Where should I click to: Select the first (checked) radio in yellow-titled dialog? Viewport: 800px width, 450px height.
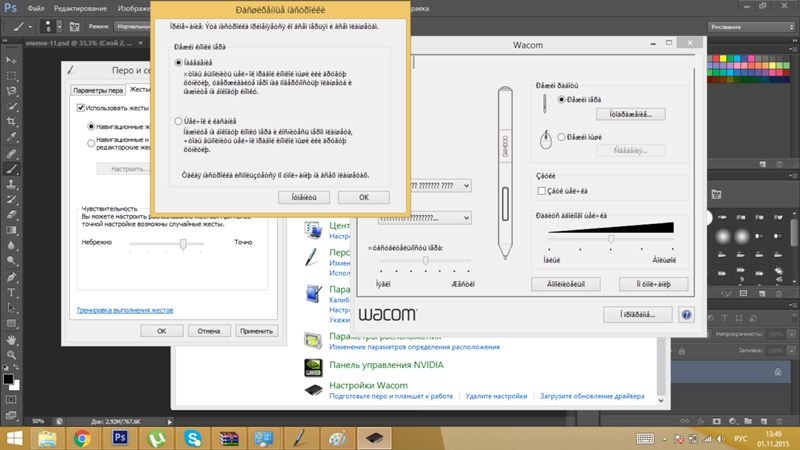pos(178,62)
